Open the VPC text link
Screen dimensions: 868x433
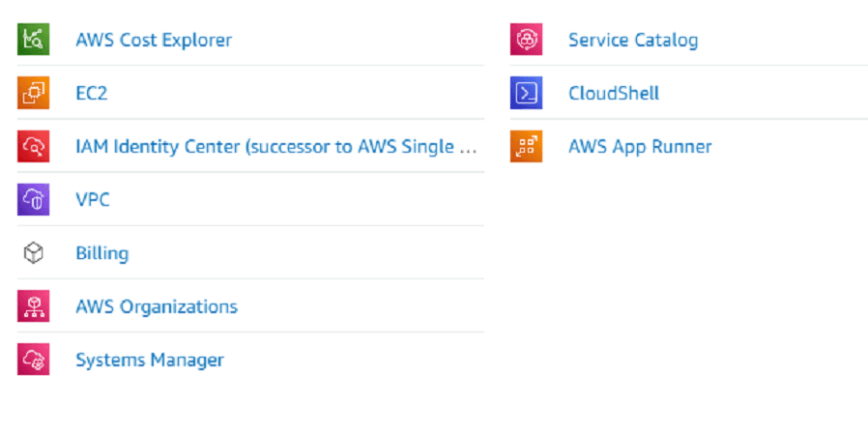coord(93,200)
